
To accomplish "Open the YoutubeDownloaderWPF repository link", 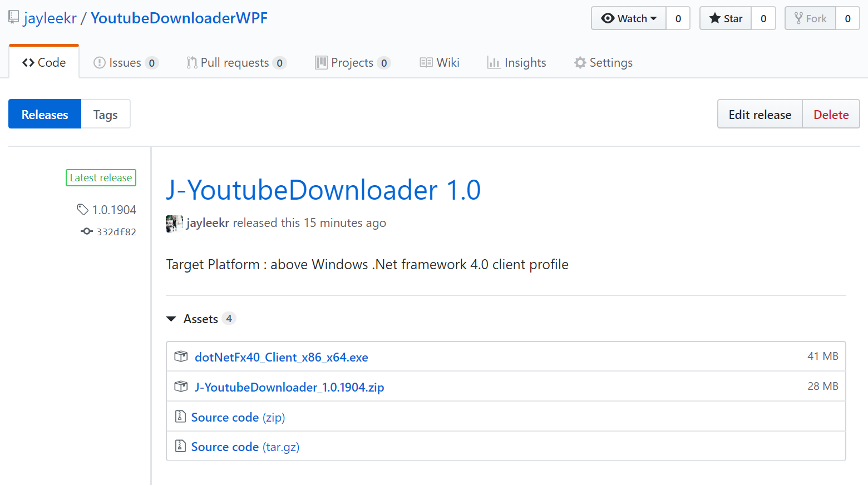I will 179,18.
